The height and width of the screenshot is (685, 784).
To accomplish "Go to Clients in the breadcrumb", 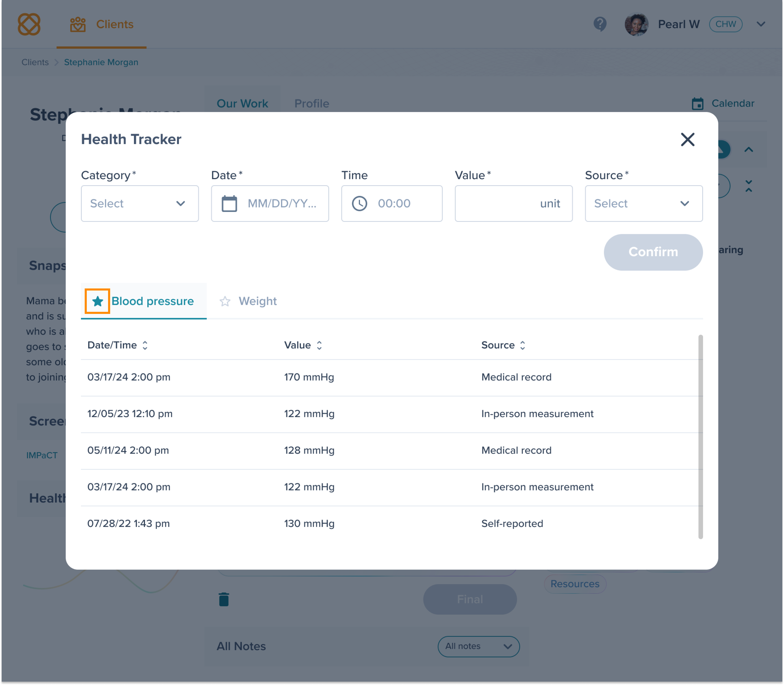I will click(x=35, y=62).
